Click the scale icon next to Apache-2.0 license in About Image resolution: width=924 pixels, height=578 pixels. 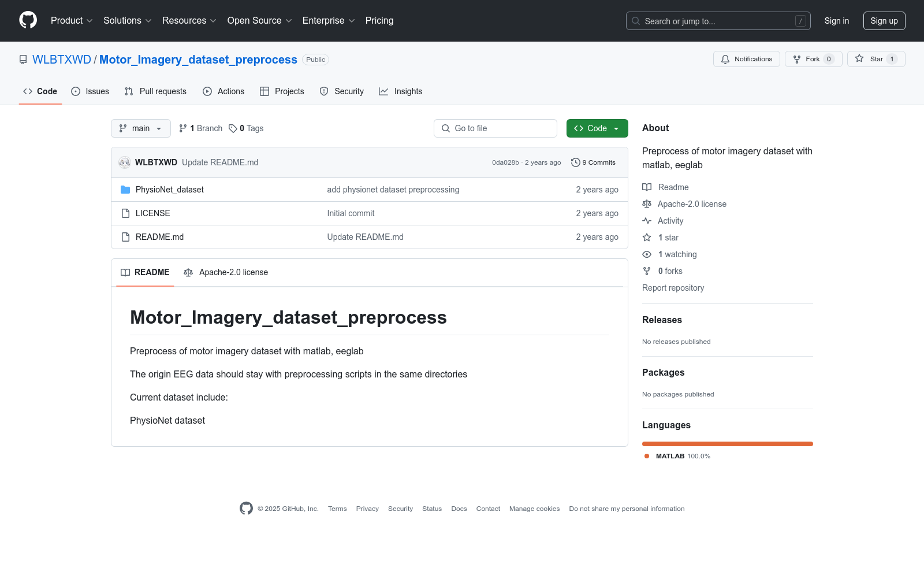pos(647,204)
